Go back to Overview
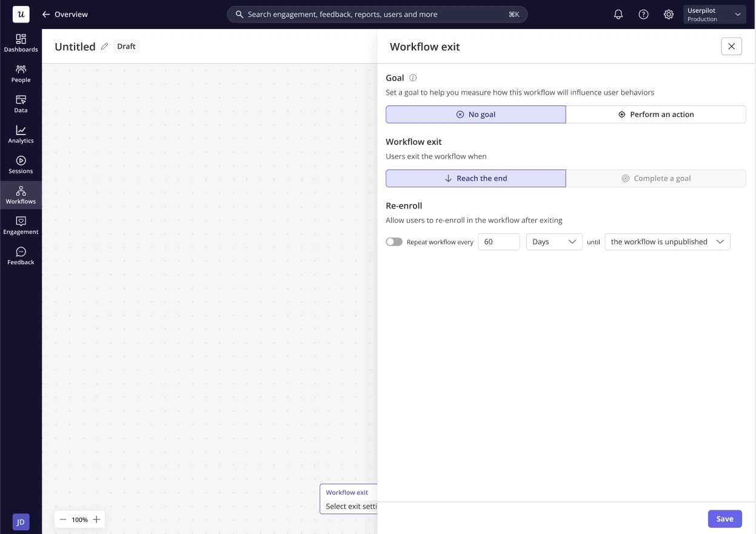This screenshot has width=756, height=534. pos(65,14)
